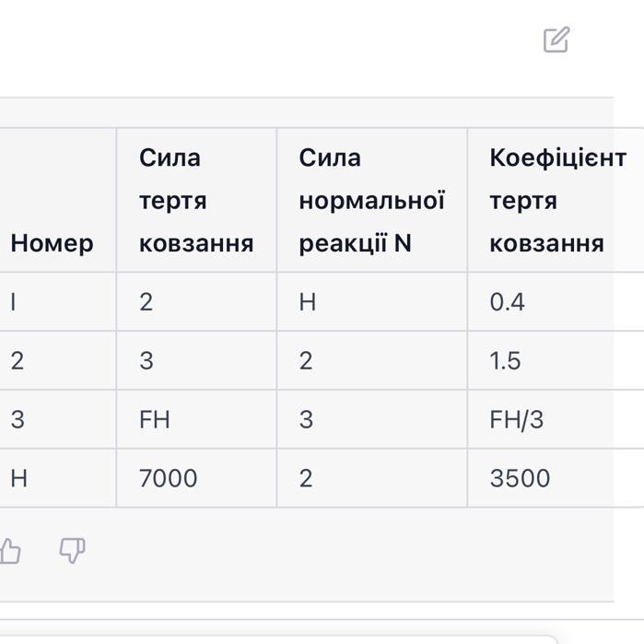Click the thumbs up feedback icon
644x644 pixels.
(x=10, y=550)
